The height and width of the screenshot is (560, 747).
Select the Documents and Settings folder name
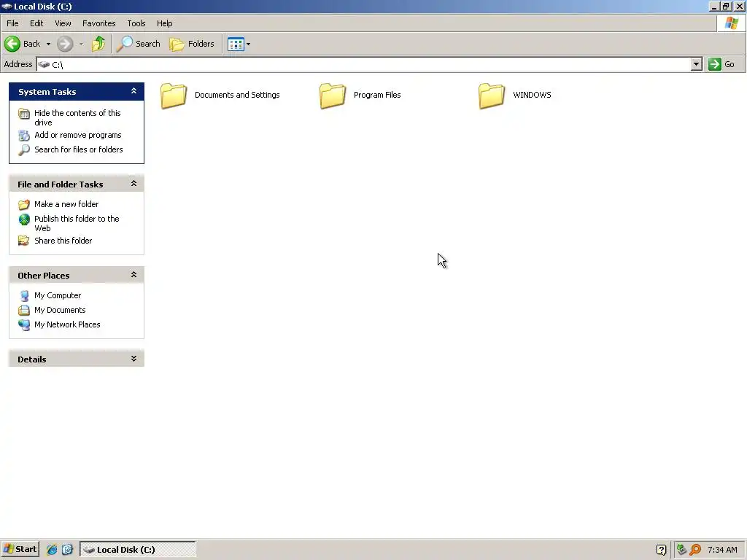point(237,96)
